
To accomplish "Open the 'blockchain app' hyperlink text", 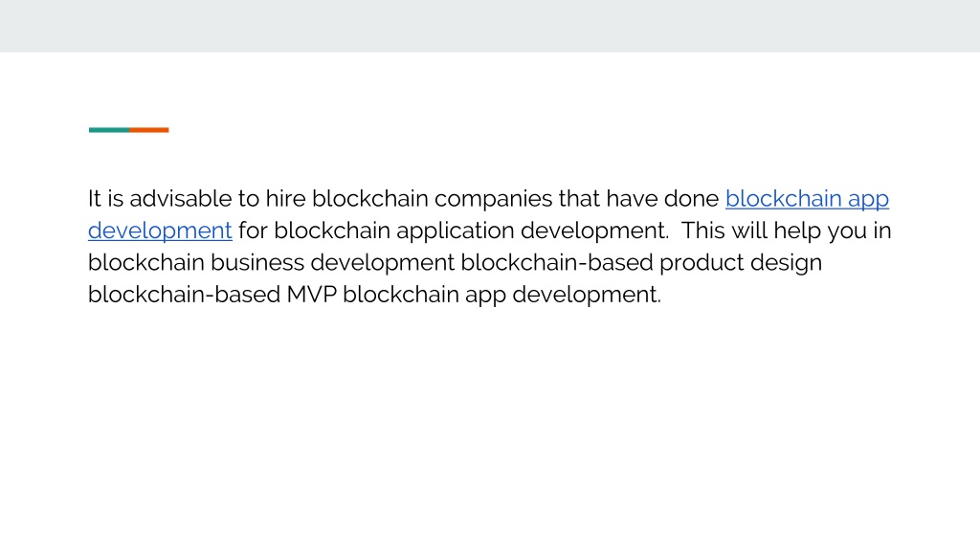I will tap(807, 199).
